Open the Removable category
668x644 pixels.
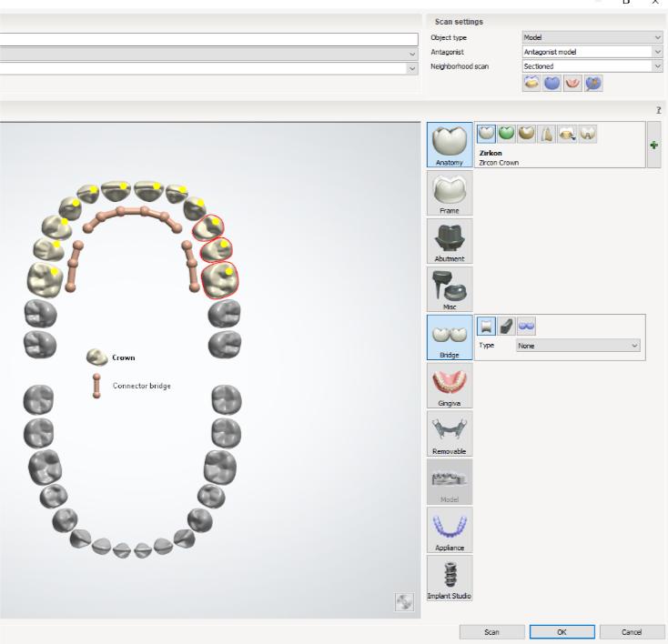450,434
